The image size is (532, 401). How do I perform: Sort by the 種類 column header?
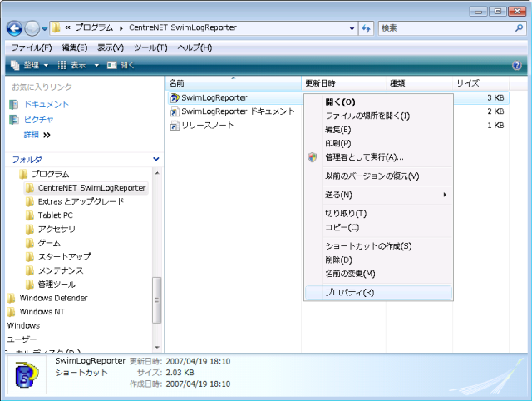click(419, 83)
